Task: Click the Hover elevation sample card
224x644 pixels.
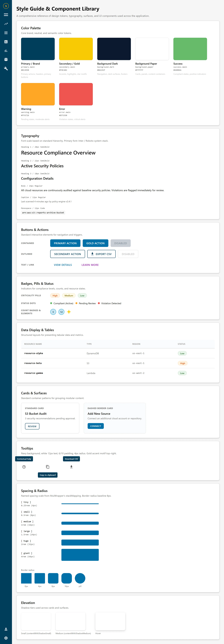Action: click(x=110, y=621)
